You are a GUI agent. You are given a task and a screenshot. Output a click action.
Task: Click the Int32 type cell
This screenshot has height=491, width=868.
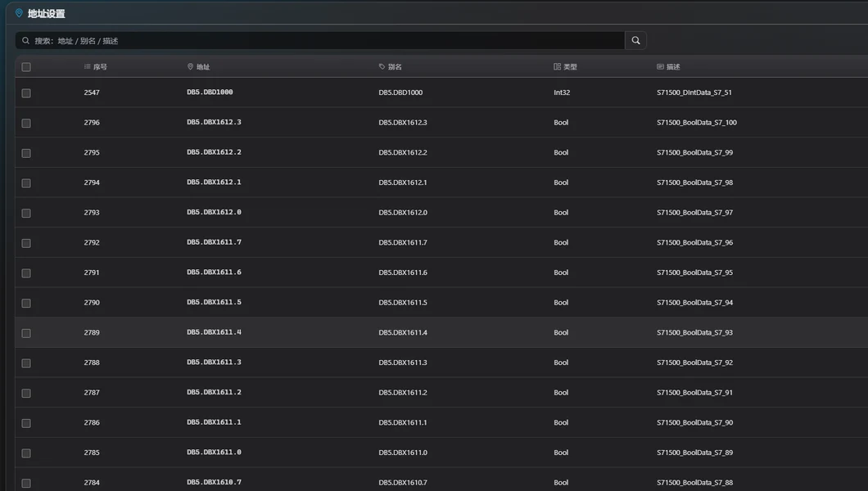(562, 92)
